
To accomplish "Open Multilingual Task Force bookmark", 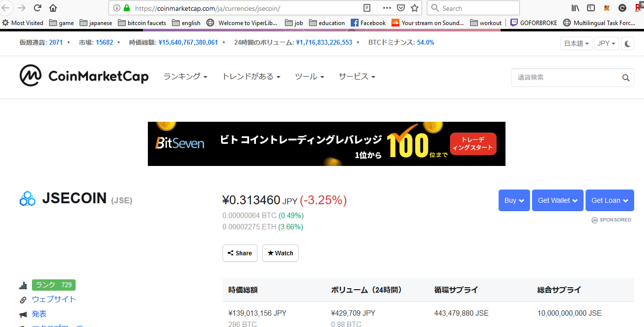I will tap(599, 23).
